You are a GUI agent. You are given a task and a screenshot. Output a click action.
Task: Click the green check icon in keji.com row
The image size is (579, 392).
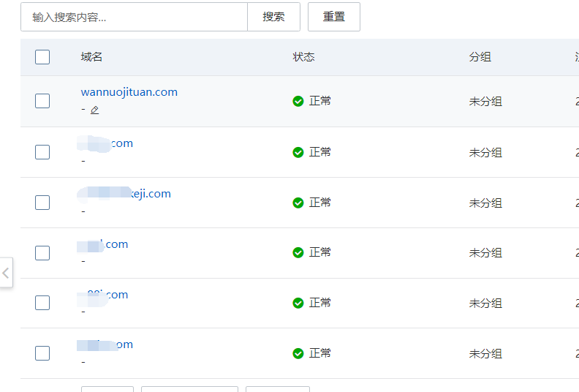tap(298, 202)
